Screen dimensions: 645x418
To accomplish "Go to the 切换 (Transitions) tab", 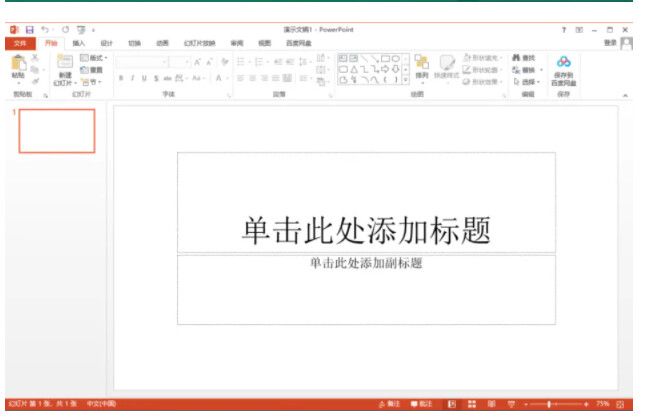I will click(x=135, y=43).
